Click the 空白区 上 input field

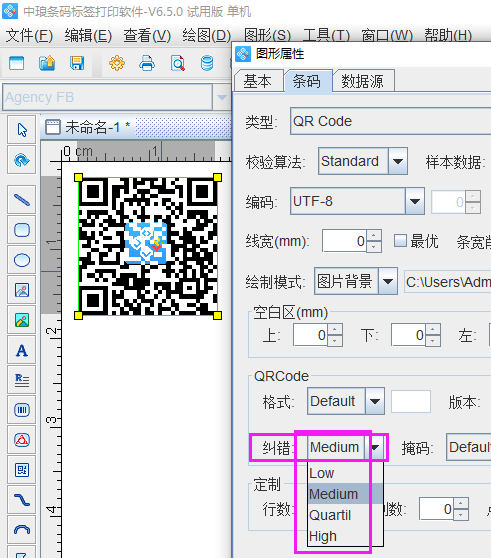coord(311,335)
